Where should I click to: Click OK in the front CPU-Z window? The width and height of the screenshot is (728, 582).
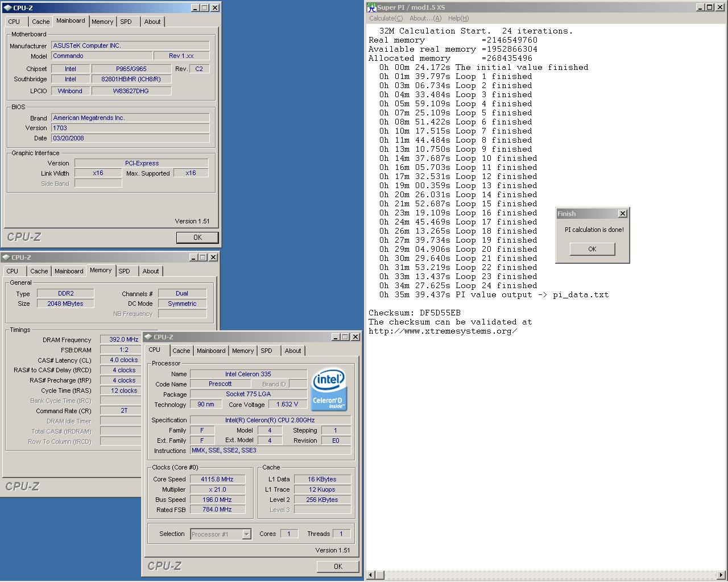pyautogui.click(x=338, y=567)
